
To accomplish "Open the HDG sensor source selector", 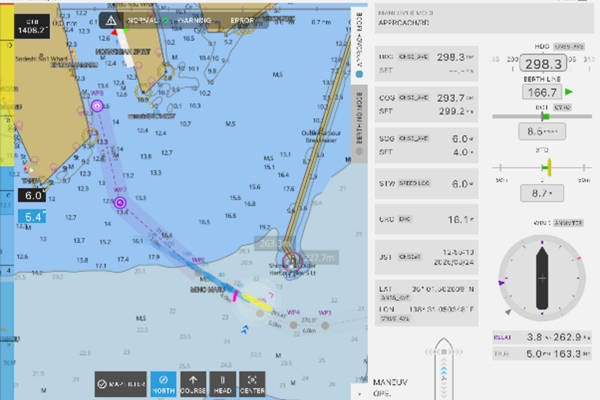I will pos(413,58).
